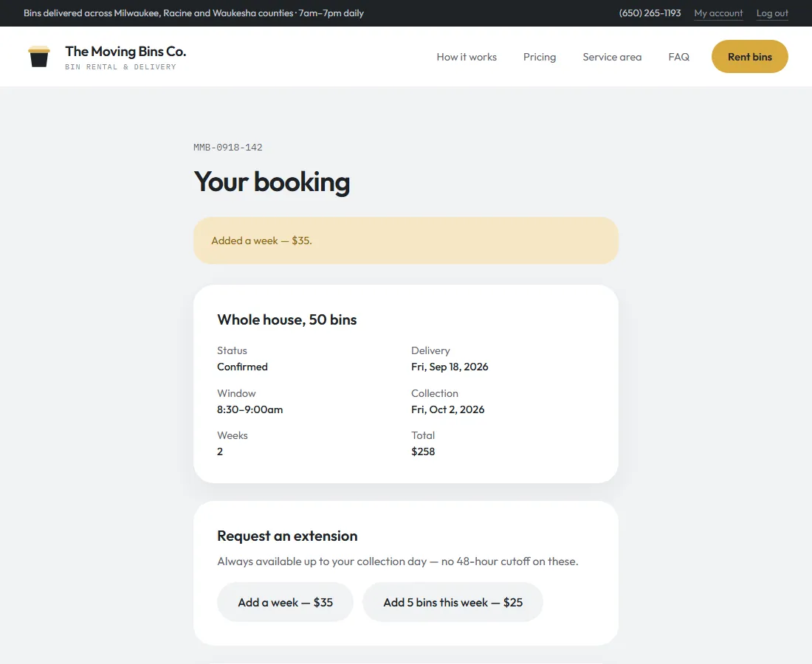Select booking reference MMB-0918-142
Image resolution: width=812 pixels, height=664 pixels.
[228, 148]
